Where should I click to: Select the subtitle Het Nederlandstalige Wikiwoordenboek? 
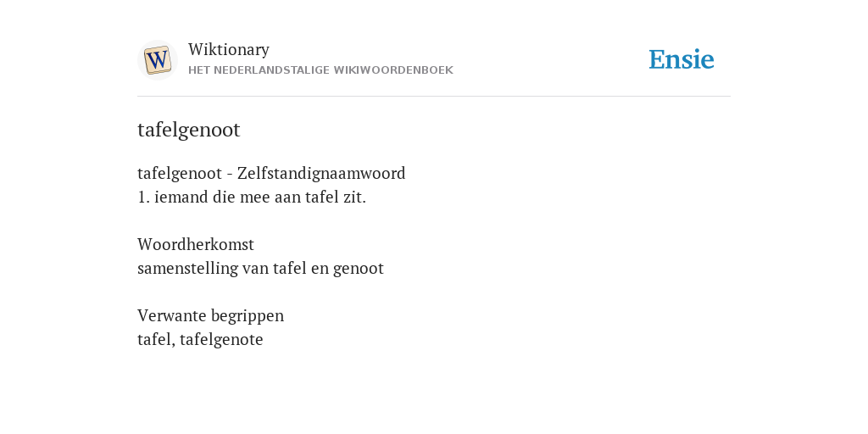click(320, 70)
